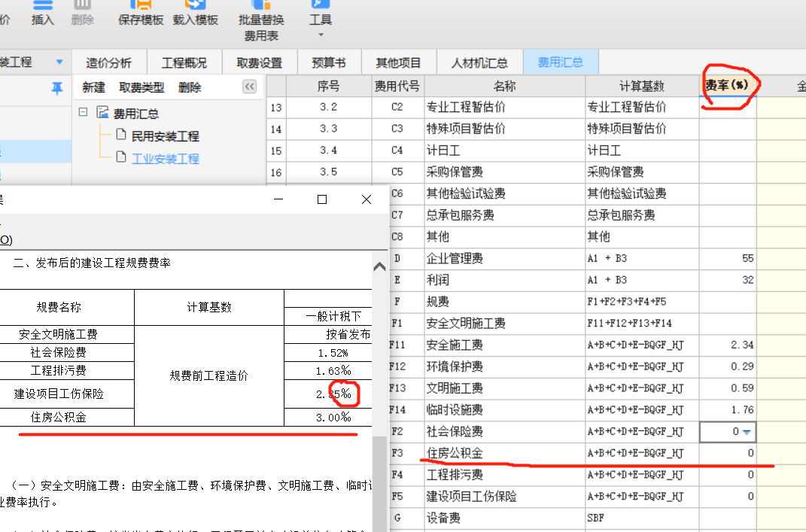806x532 pixels.
Task: Click the blue pin icon
Action: [57, 88]
